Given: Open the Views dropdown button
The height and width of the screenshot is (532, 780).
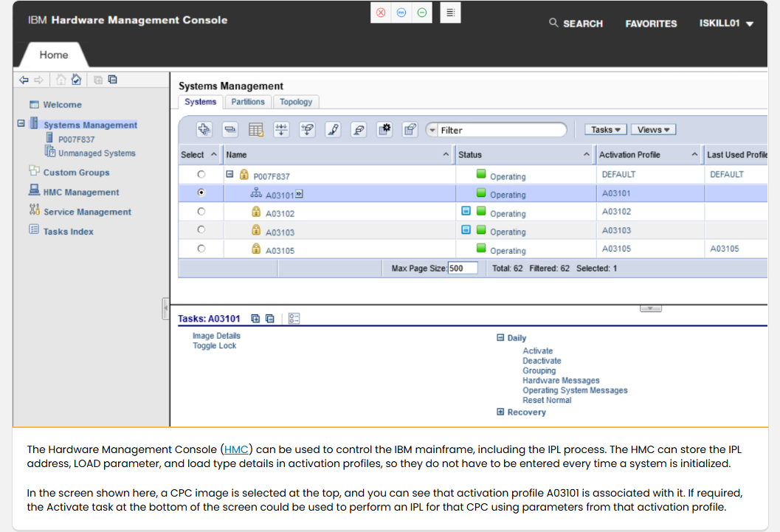Looking at the screenshot, I should coord(653,130).
